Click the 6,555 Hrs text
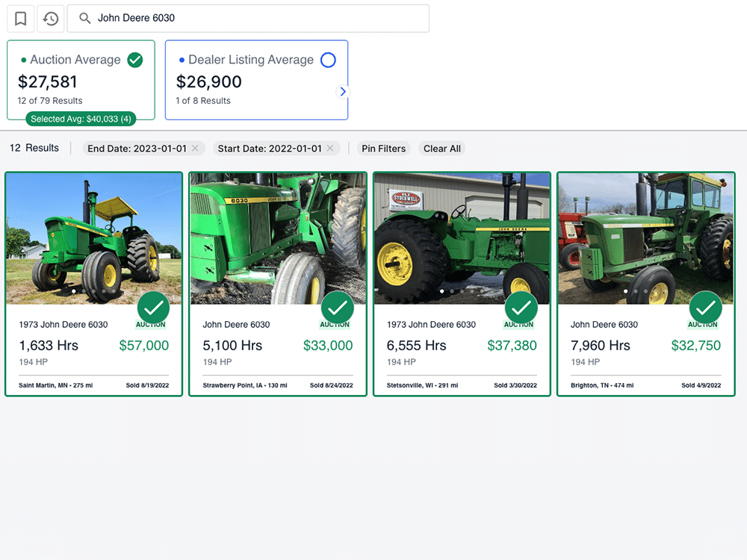The width and height of the screenshot is (747, 560). (x=416, y=346)
